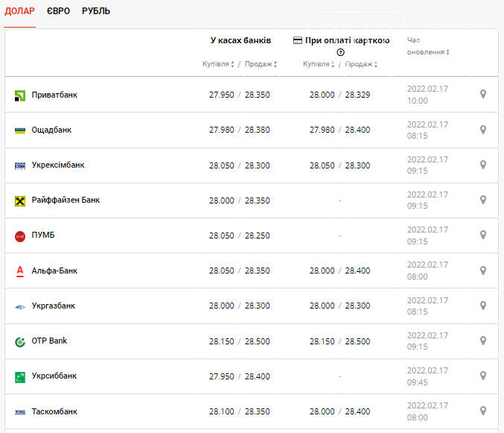Show Райффайзен Банк location pin

point(483,200)
